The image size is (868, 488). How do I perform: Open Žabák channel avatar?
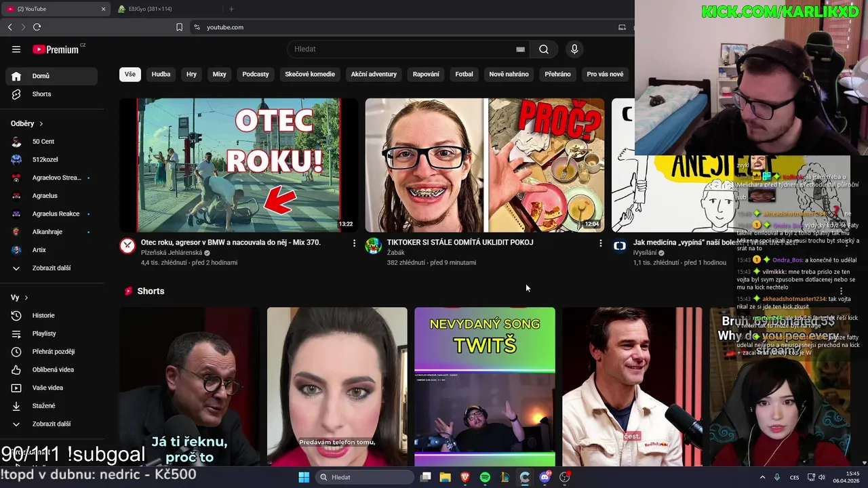374,246
